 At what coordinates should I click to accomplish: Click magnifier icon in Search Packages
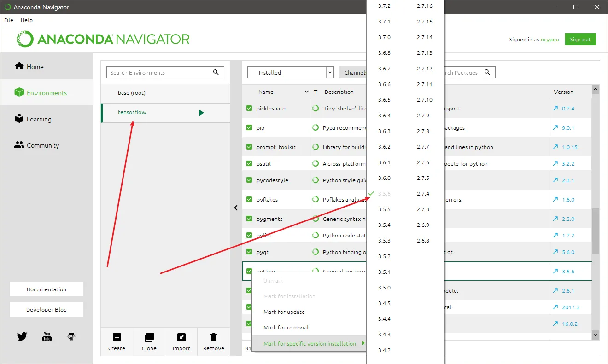pos(487,72)
